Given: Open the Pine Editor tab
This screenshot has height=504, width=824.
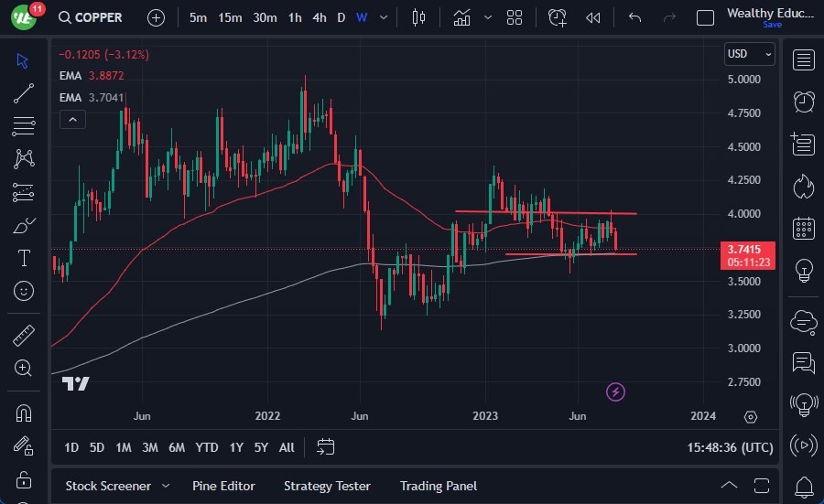Looking at the screenshot, I should pos(223,486).
